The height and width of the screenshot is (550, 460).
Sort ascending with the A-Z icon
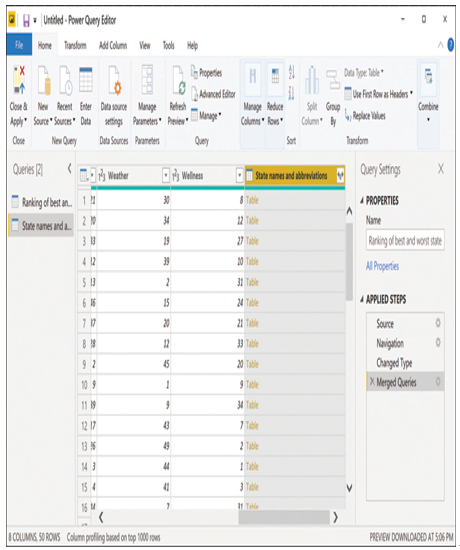(x=292, y=72)
